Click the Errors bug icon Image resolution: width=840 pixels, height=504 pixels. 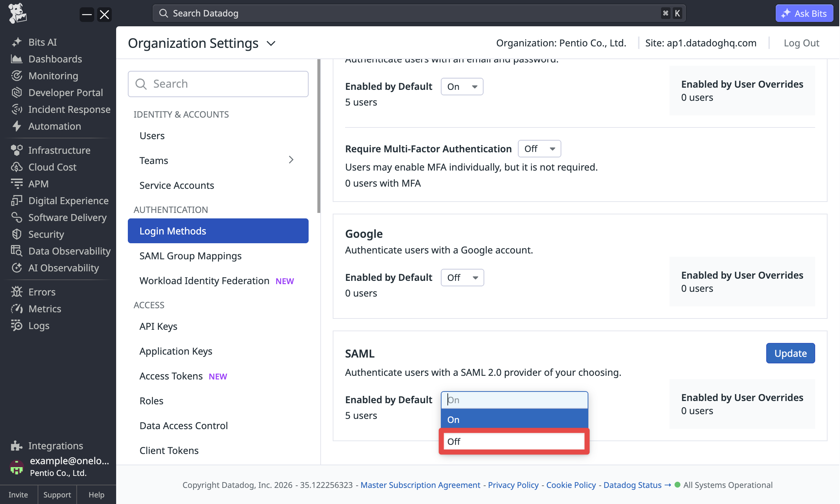pos(16,292)
